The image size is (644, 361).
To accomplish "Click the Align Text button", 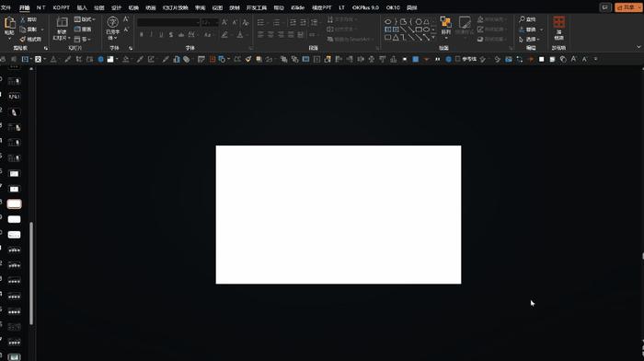I will [342, 29].
